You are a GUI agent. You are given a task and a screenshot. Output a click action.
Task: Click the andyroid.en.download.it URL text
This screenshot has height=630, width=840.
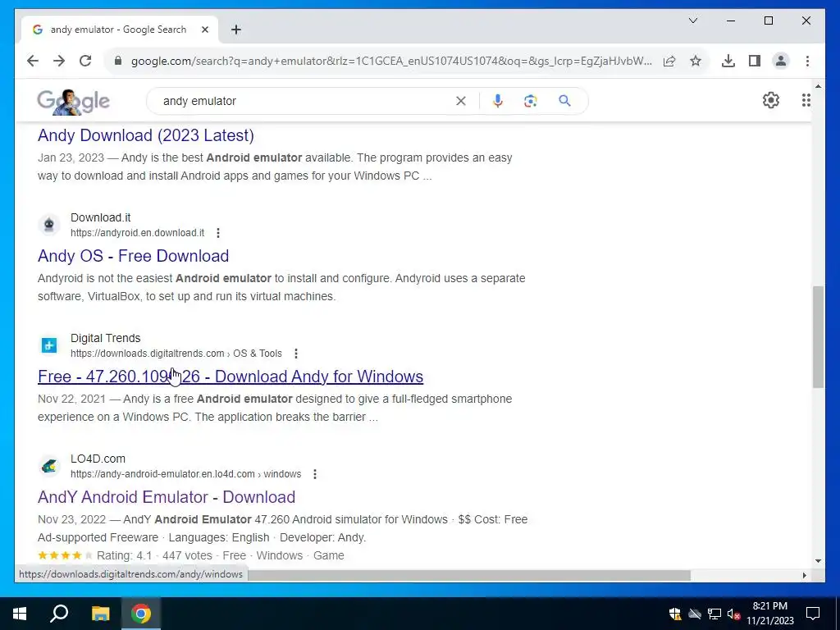[138, 233]
